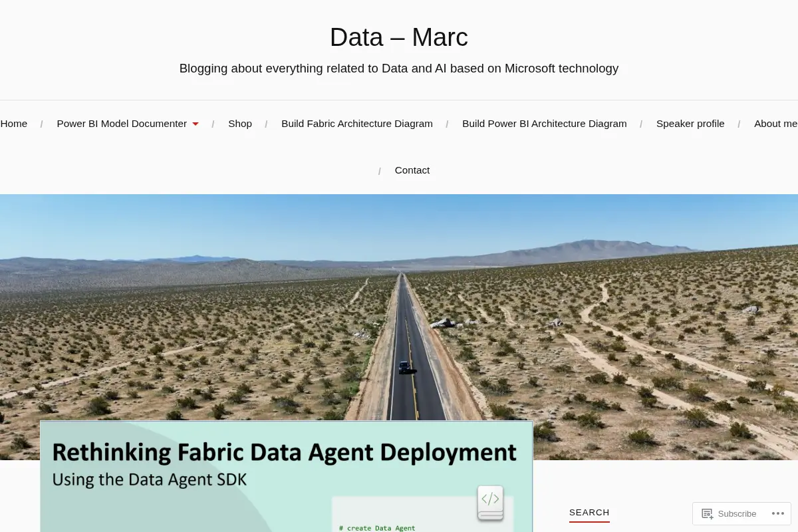Open the Contact page
This screenshot has height=532, width=798.
click(412, 170)
